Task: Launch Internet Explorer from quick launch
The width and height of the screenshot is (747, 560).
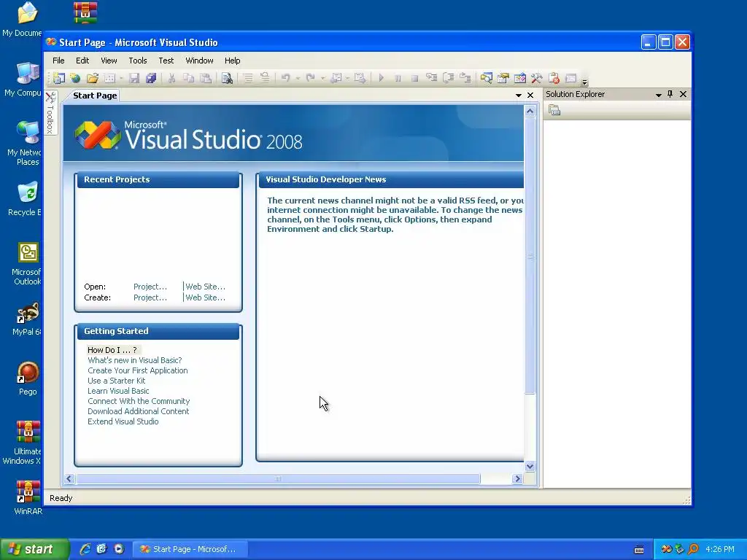Action: pyautogui.click(x=85, y=549)
